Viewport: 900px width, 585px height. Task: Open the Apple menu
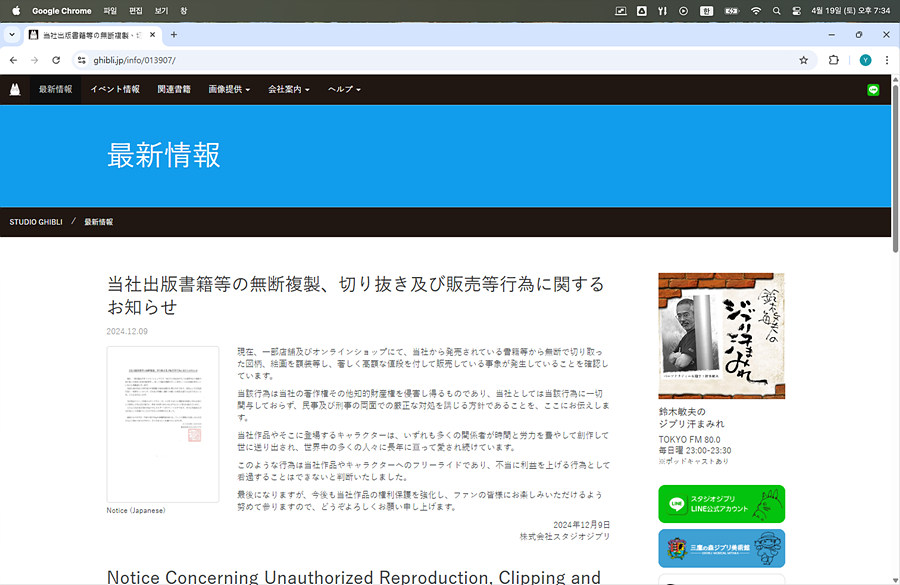(x=16, y=11)
